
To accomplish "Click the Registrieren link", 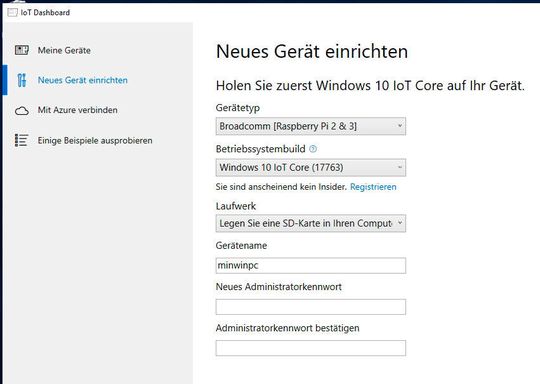I will click(373, 187).
